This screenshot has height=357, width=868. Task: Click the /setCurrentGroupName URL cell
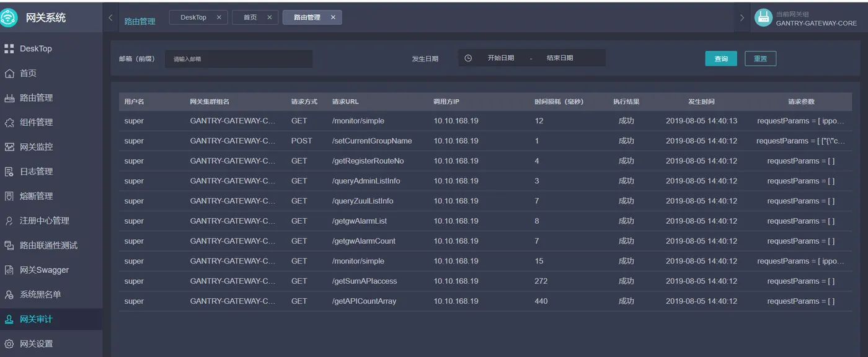coord(372,141)
